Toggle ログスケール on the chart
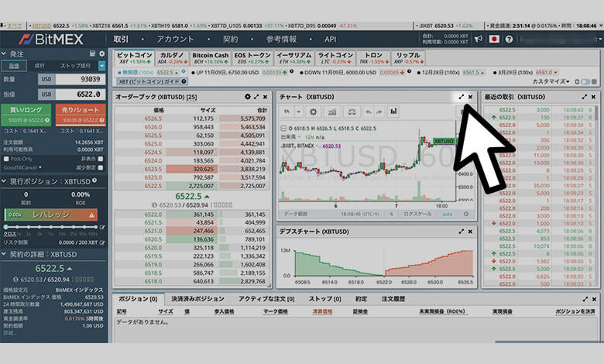 point(417,214)
